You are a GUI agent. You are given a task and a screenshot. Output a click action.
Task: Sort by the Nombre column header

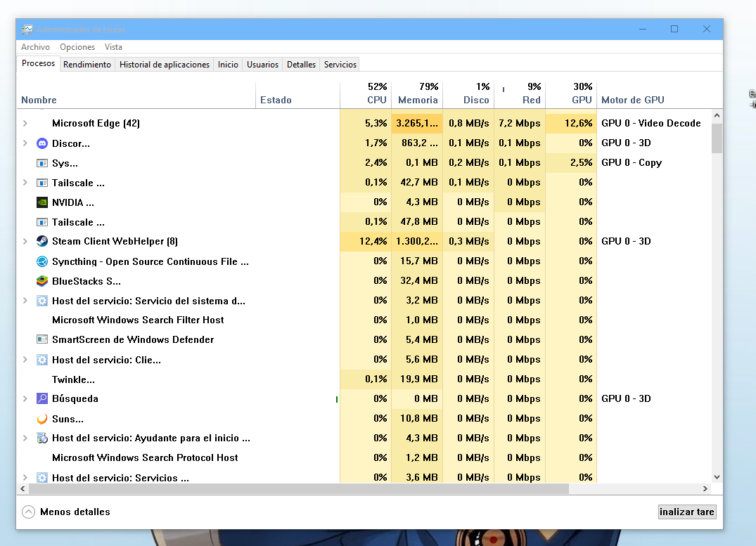coord(136,95)
